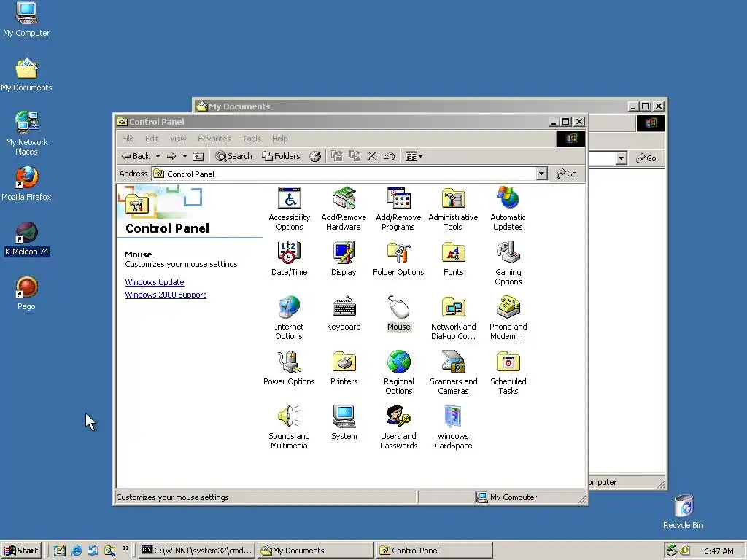The height and width of the screenshot is (560, 747).
Task: Expand the Quick Launch overflow chevron
Action: tap(125, 548)
